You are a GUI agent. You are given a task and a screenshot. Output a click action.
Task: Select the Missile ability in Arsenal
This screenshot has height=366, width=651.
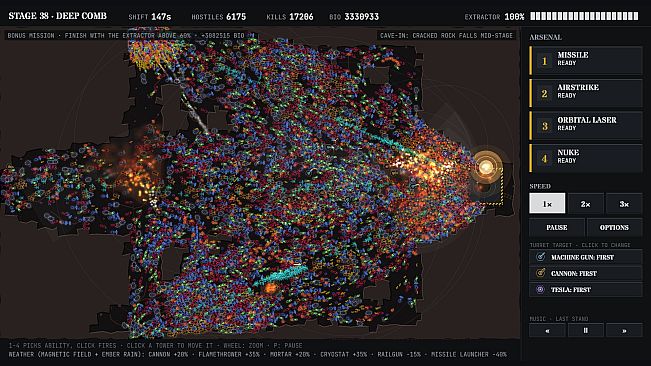(586, 61)
